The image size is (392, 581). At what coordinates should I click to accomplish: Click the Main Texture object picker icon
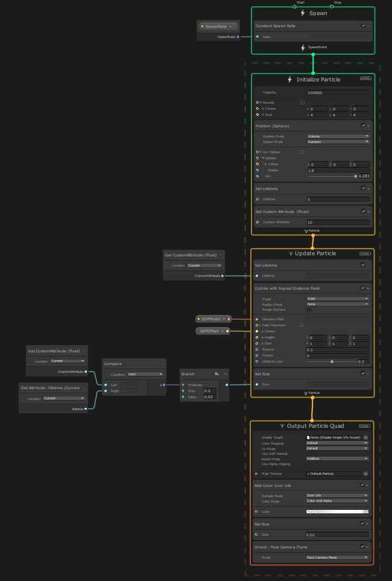point(365,474)
